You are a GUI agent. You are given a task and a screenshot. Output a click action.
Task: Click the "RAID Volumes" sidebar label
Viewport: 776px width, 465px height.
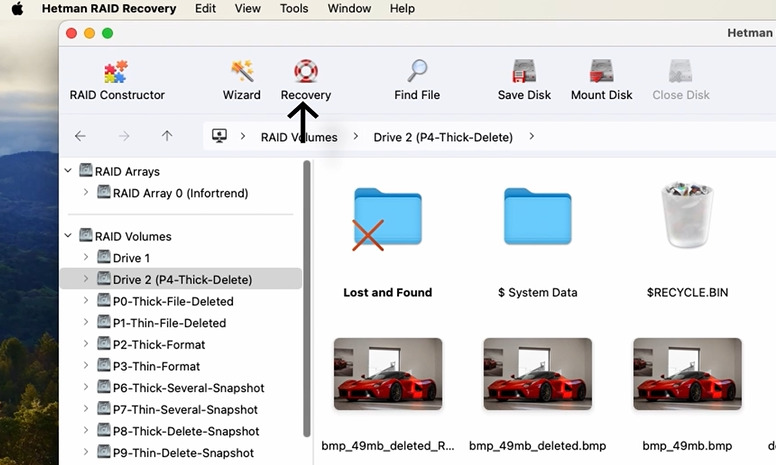[x=133, y=236]
